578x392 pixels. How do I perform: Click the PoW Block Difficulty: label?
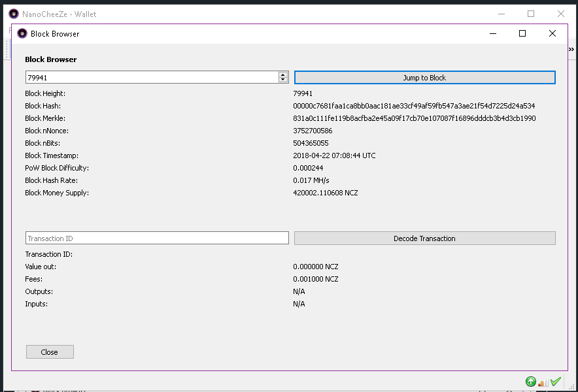pyautogui.click(x=57, y=168)
